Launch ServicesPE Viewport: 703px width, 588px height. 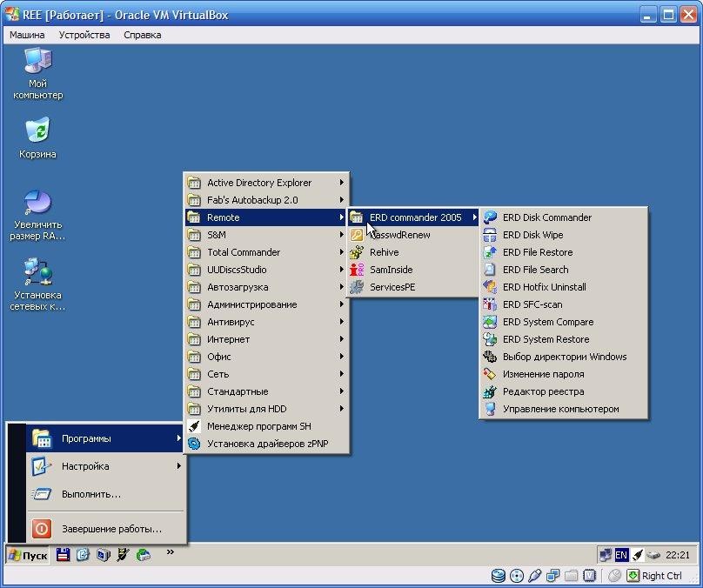coord(413,287)
